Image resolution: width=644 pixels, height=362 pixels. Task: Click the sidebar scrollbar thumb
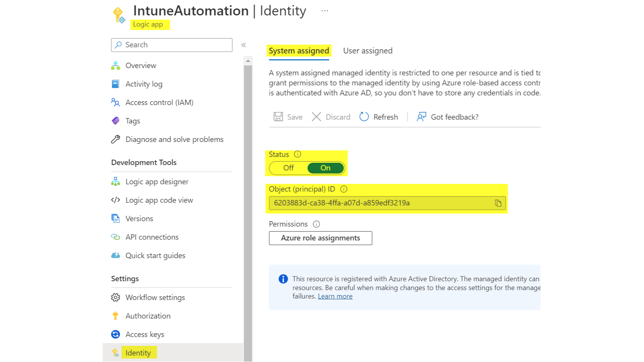tap(248, 214)
